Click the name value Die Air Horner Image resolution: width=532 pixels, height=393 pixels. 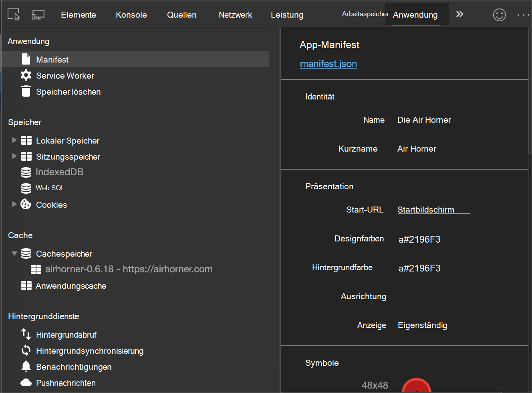click(x=424, y=120)
